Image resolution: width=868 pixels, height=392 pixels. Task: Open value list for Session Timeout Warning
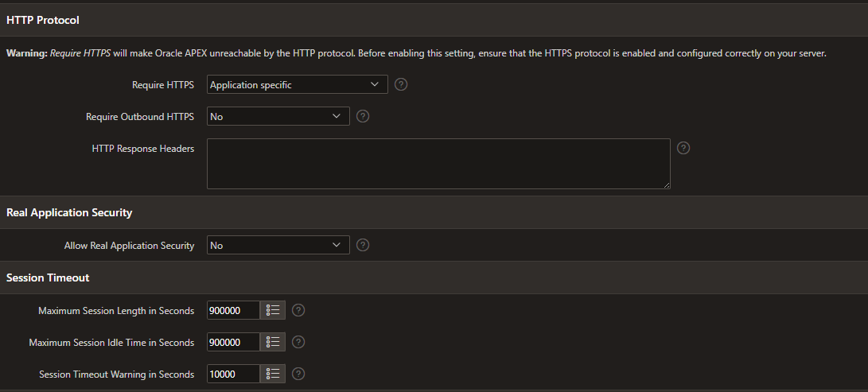click(273, 374)
